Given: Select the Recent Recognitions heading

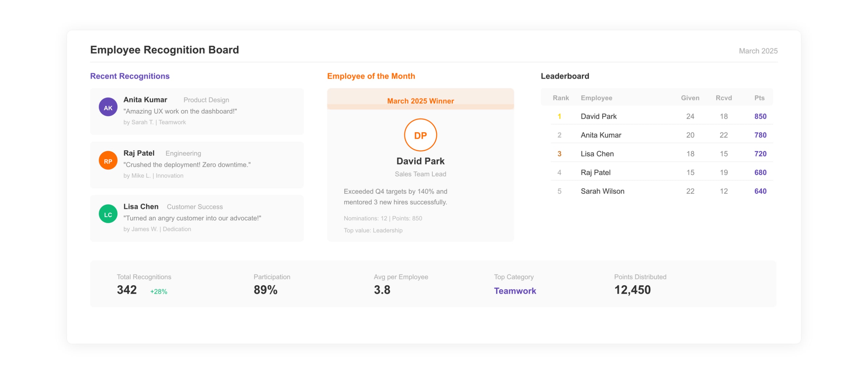Looking at the screenshot, I should (x=130, y=76).
